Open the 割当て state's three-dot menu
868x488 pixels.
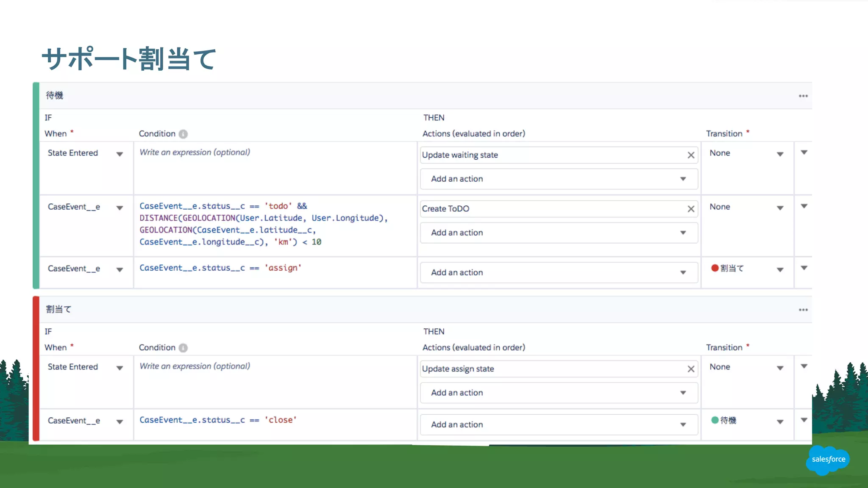pos(803,310)
